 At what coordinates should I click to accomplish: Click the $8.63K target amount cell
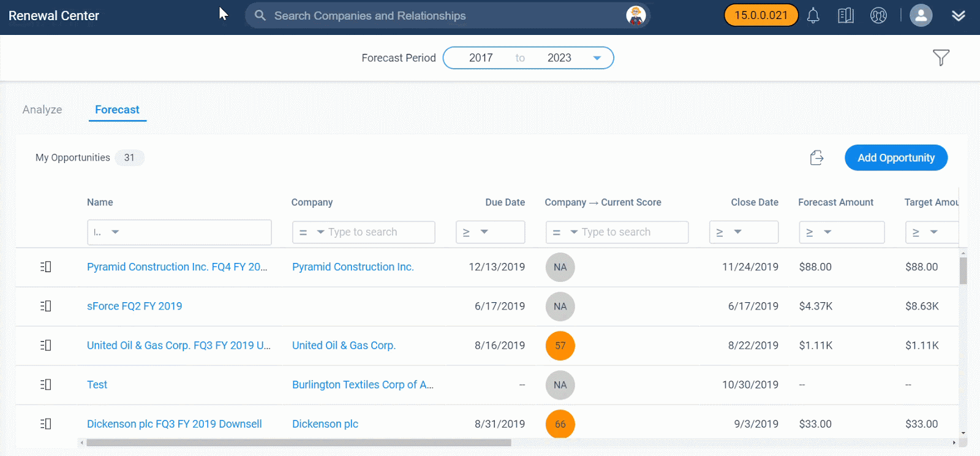click(x=922, y=306)
